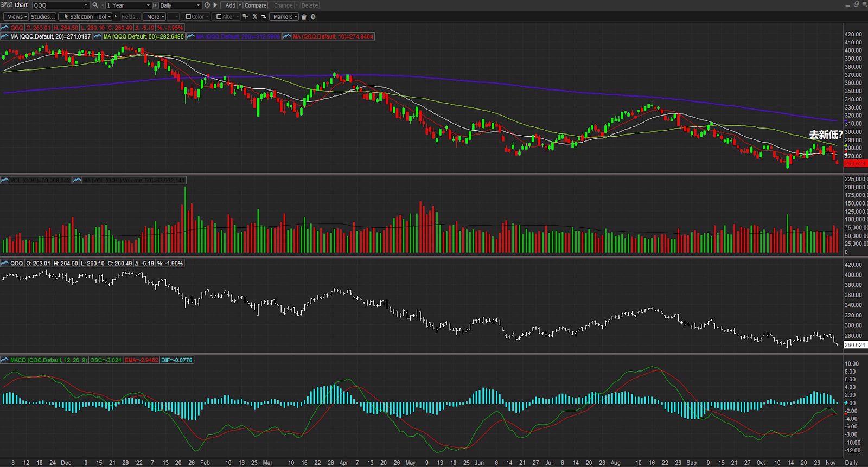The image size is (868, 467).
Task: Open the clock time-settings icon
Action: pos(207,5)
